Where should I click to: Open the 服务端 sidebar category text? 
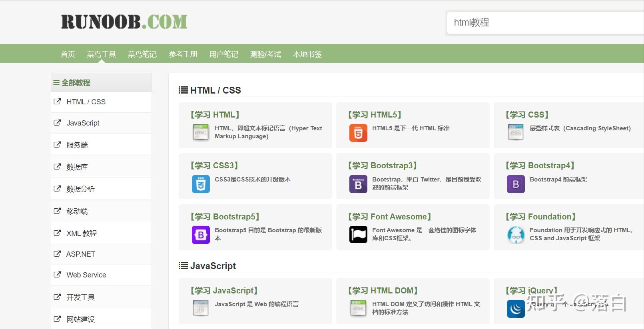[77, 145]
